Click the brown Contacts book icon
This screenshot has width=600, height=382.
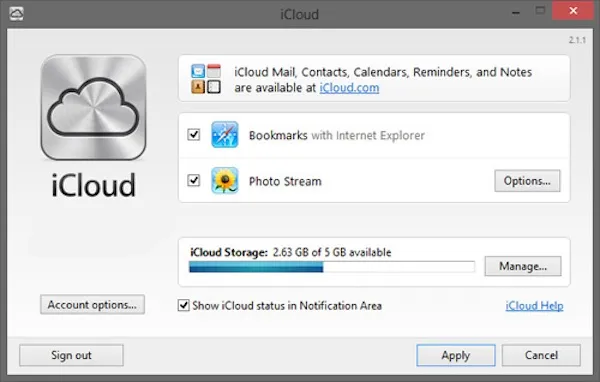pos(198,87)
